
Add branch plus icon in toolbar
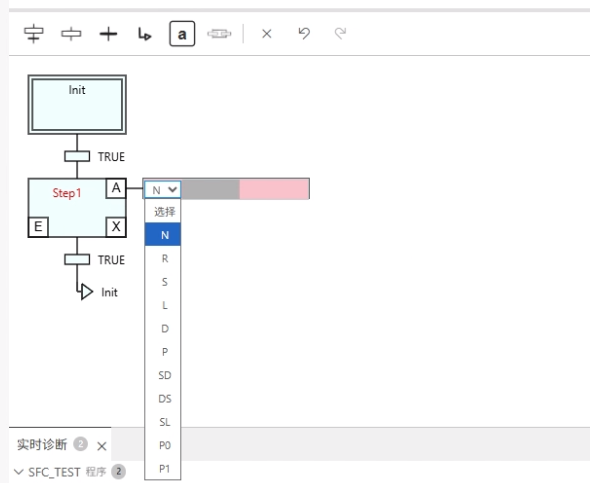108,34
